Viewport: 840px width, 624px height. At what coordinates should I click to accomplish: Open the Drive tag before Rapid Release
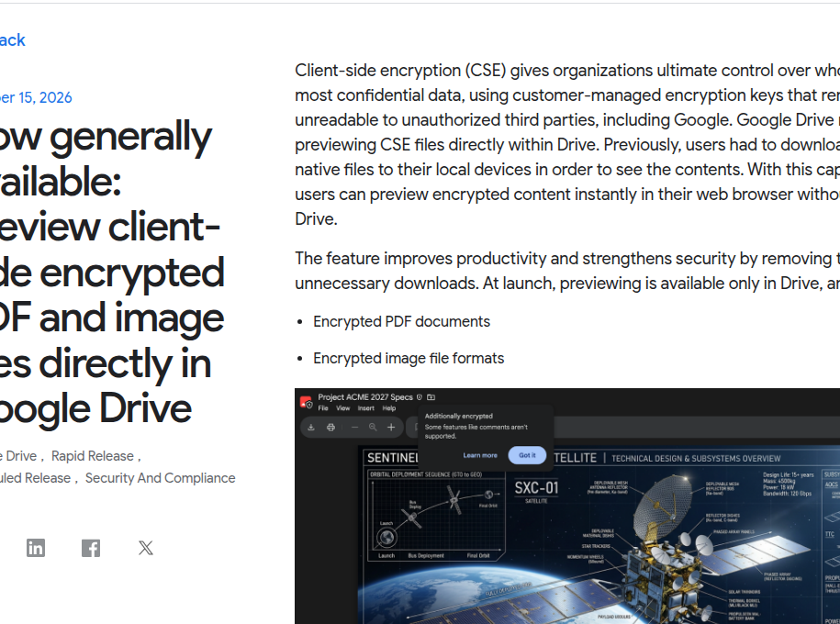(x=18, y=456)
